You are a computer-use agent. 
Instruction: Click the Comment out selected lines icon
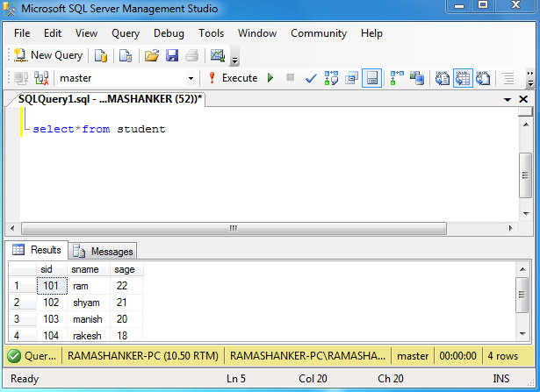click(508, 78)
